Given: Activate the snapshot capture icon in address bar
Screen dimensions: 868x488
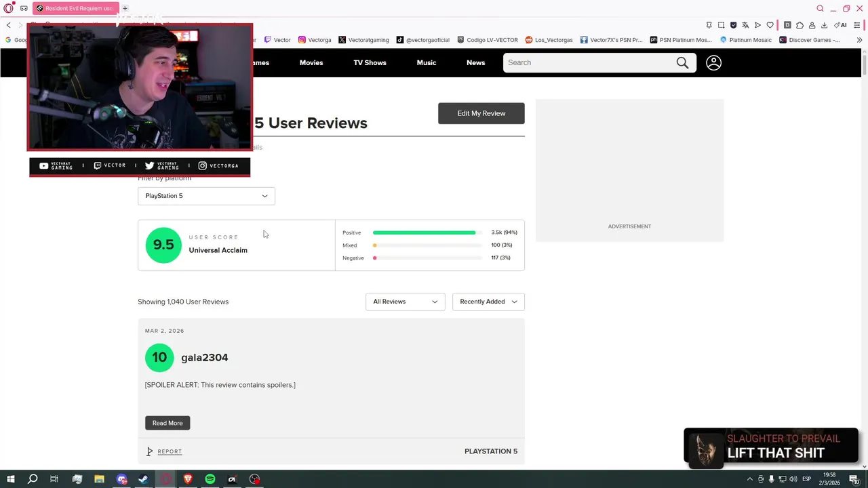Looking at the screenshot, I should coord(721,25).
